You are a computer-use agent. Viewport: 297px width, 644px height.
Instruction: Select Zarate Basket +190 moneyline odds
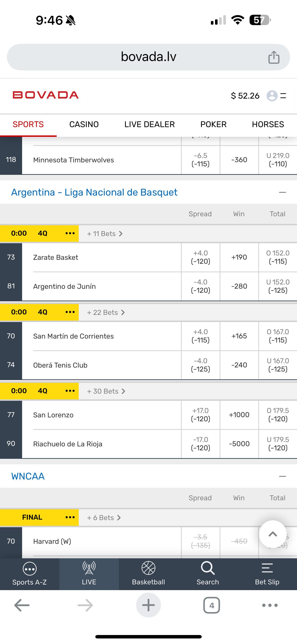239,257
